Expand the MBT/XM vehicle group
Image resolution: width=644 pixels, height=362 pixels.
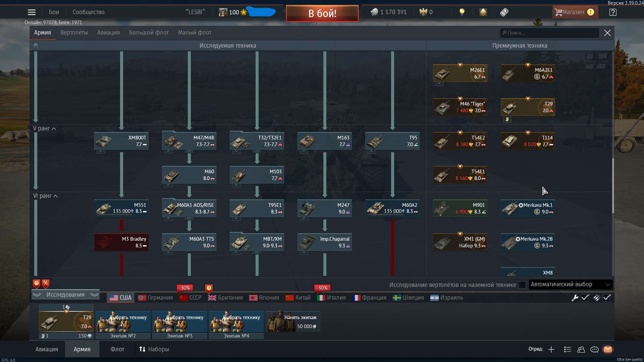[257, 252]
